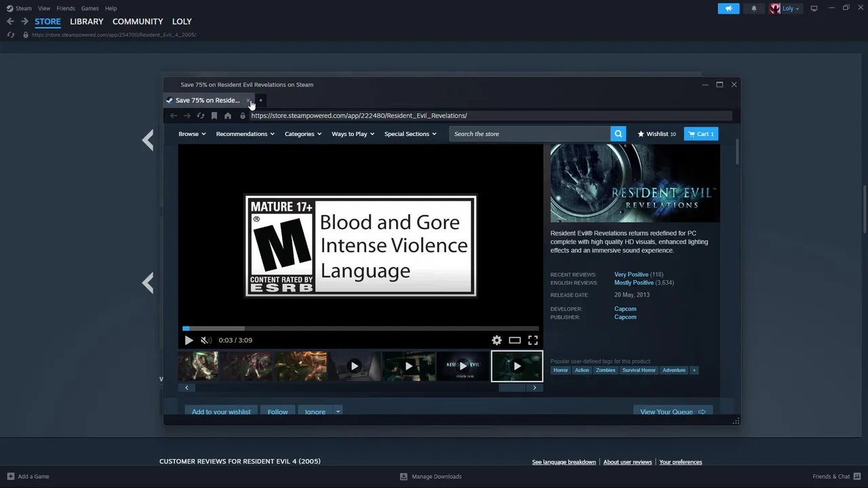Go back in the Resident Evil Revelations popup
This screenshot has height=488, width=868.
pyautogui.click(x=174, y=116)
